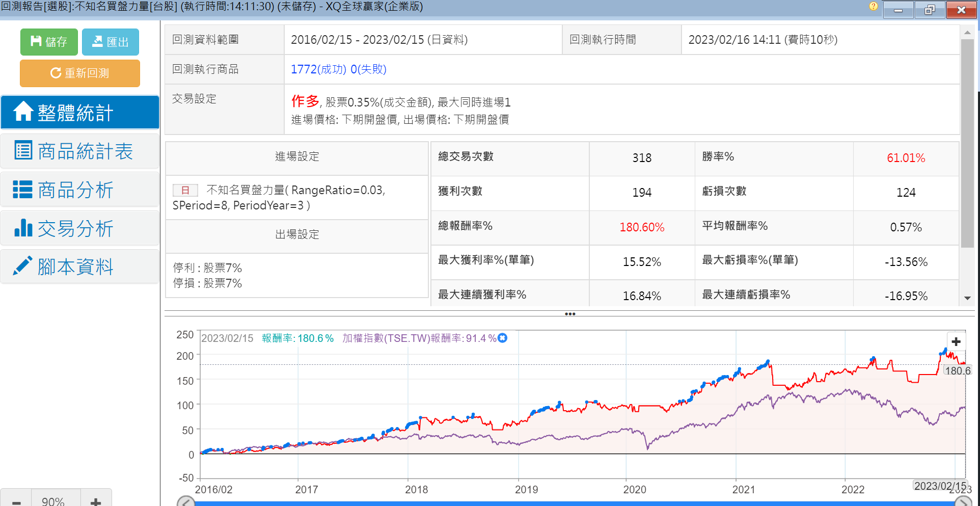Click the 1772(成功) successful products link
Screen dimensions: 980x506
tap(318, 69)
